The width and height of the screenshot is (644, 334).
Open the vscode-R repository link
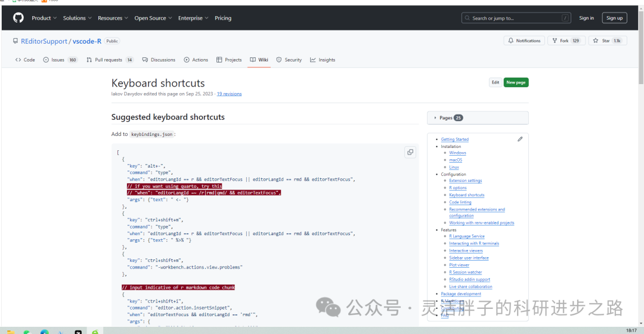87,41
